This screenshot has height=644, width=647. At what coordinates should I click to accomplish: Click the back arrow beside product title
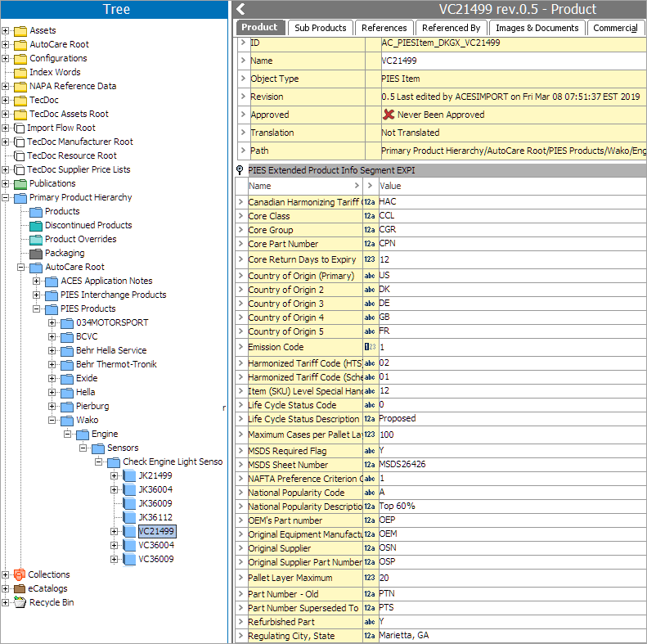click(240, 10)
